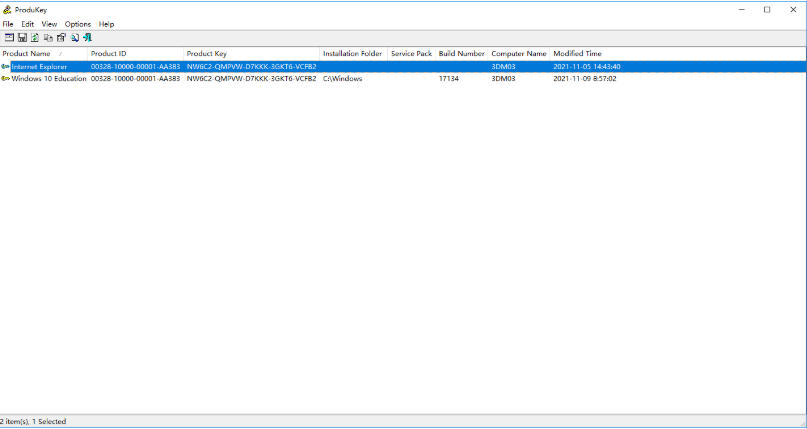This screenshot has height=429, width=807.
Task: Click the Exit toolbar icon
Action: click(87, 37)
